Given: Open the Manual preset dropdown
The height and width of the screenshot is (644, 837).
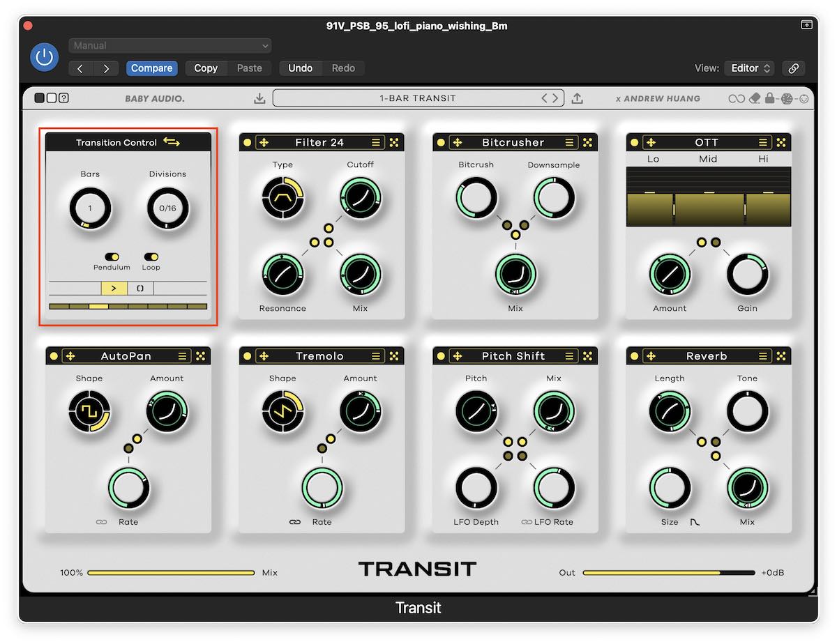Looking at the screenshot, I should [x=170, y=46].
